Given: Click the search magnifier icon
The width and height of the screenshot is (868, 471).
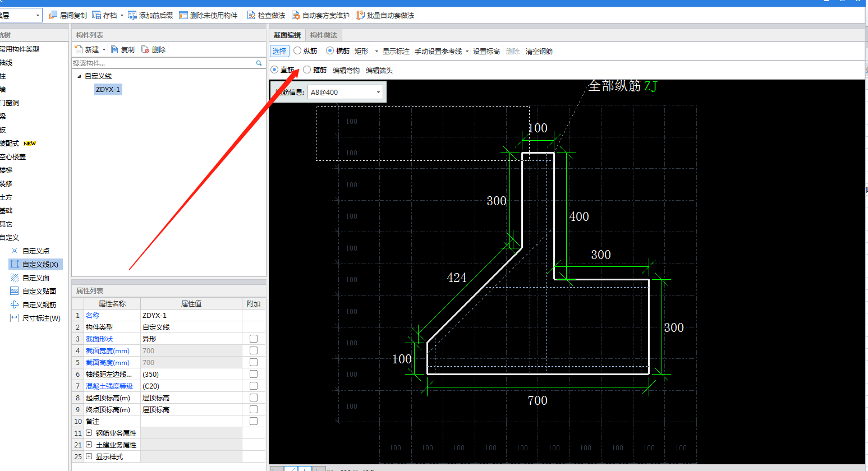Looking at the screenshot, I should pos(259,63).
